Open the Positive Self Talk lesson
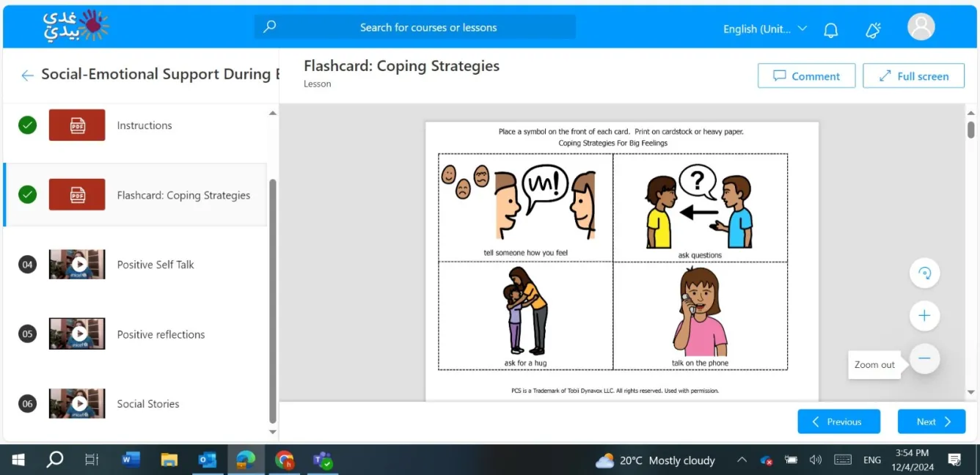 (156, 265)
